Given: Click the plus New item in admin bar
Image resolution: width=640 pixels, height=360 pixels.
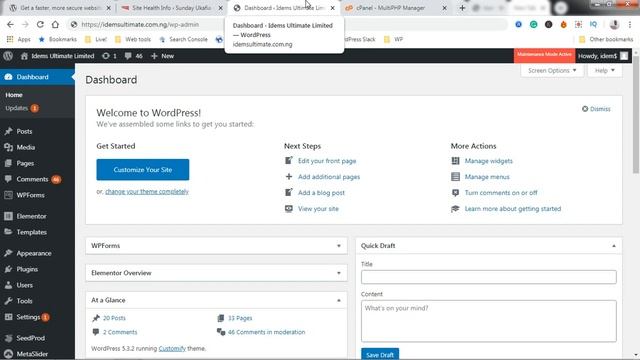Looking at the screenshot, I should [162, 56].
